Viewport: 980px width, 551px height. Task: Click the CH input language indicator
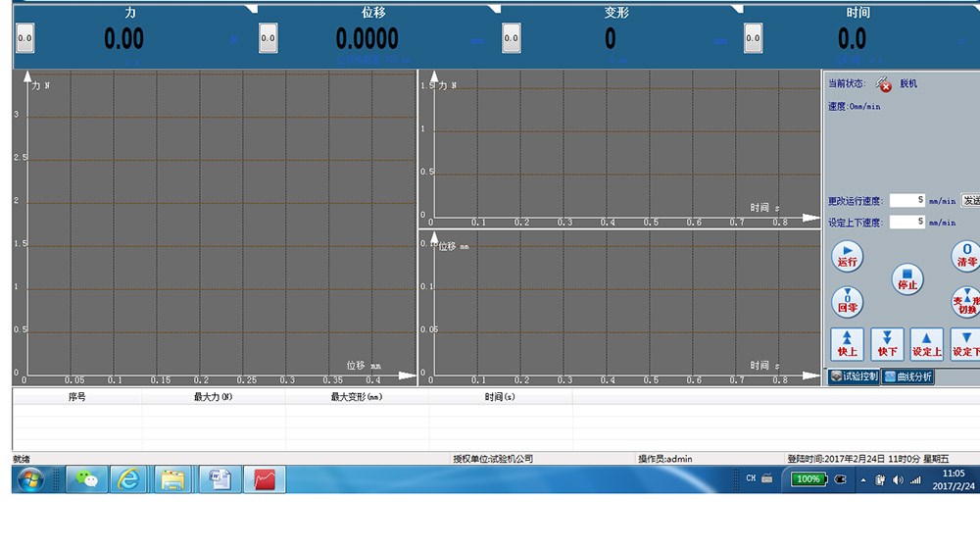751,477
